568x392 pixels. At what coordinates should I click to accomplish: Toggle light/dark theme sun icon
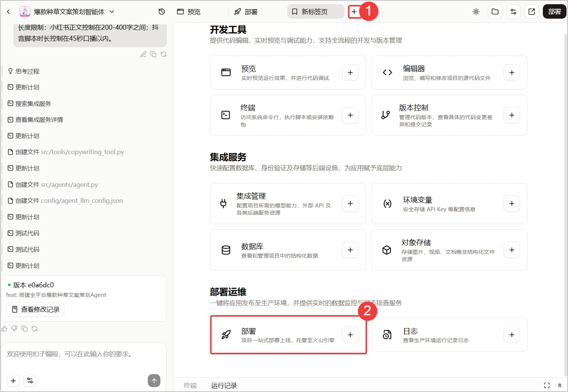tap(476, 12)
